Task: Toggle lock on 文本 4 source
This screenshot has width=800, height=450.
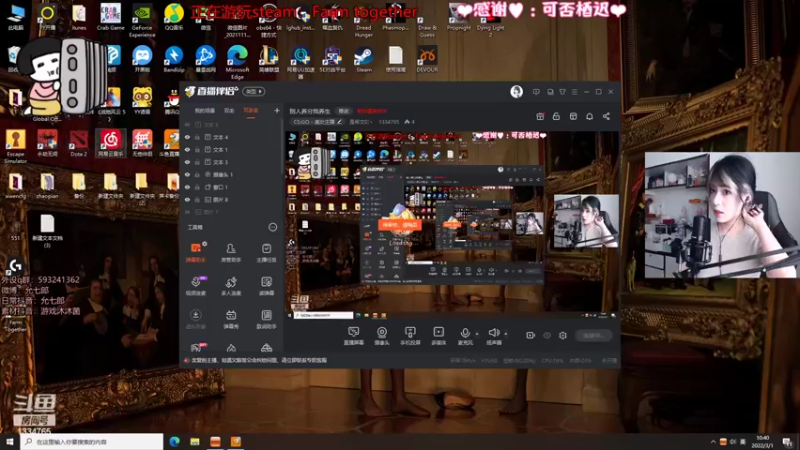Action: pos(197,137)
